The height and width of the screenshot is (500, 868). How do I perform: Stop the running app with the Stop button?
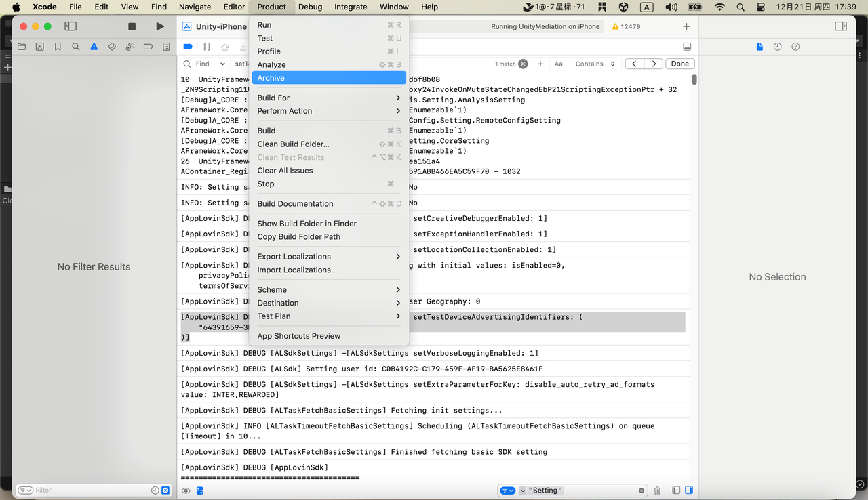click(x=132, y=26)
